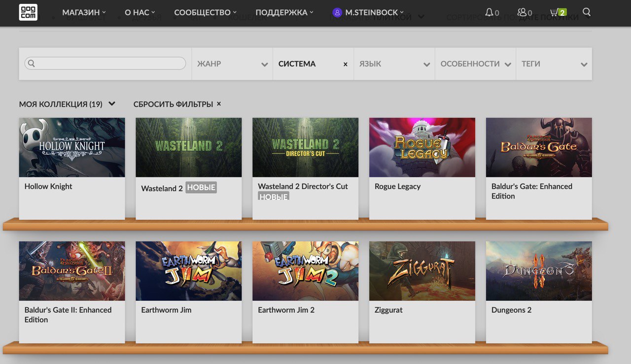This screenshot has width=631, height=364.
Task: Expand МОЯ КОЛЛЕКЦИЯ (19) dropdown
Action: click(67, 104)
